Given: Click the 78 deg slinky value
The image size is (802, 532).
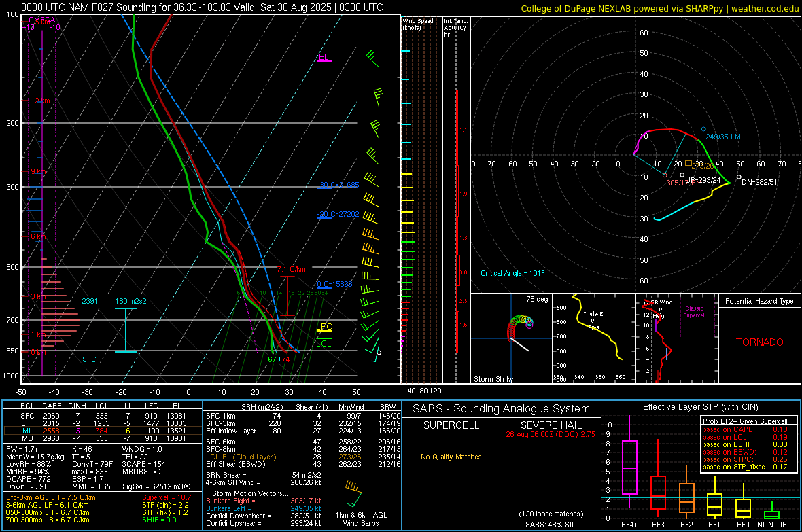Looking at the screenshot, I should click(537, 299).
